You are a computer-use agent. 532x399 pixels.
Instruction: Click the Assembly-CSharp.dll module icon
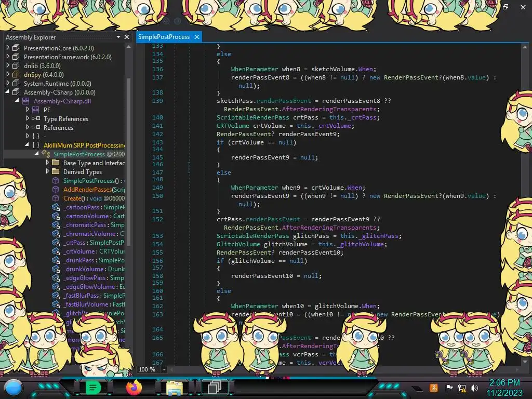[x=26, y=101]
